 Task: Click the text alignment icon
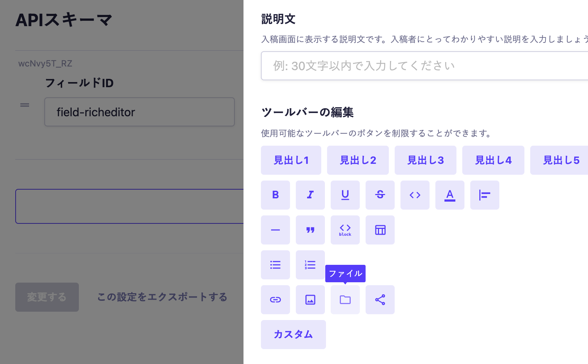pos(484,195)
